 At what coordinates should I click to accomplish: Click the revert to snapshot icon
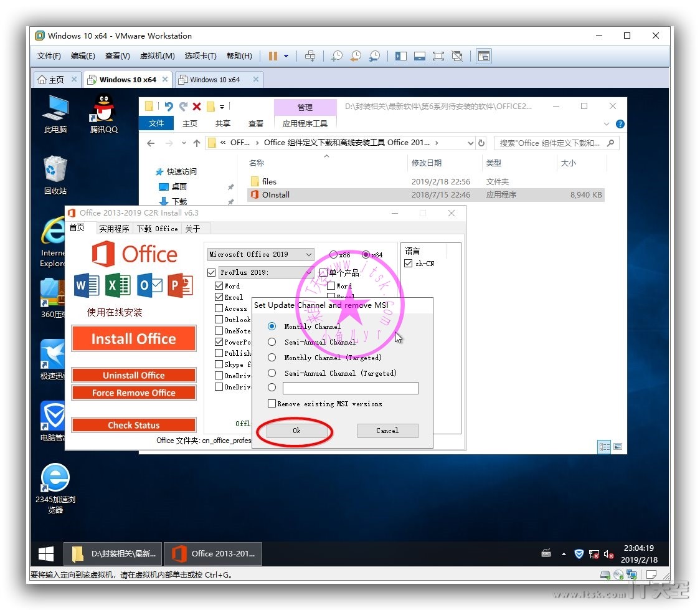click(356, 56)
